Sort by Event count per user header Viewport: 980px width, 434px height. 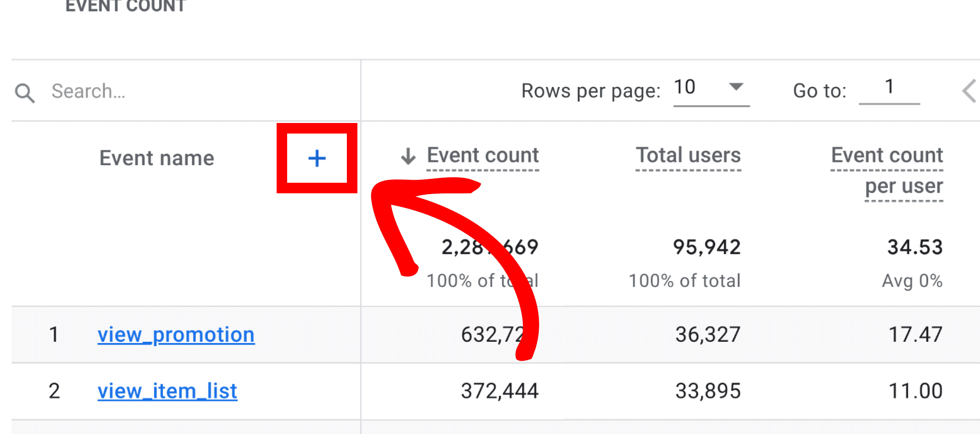tap(887, 170)
